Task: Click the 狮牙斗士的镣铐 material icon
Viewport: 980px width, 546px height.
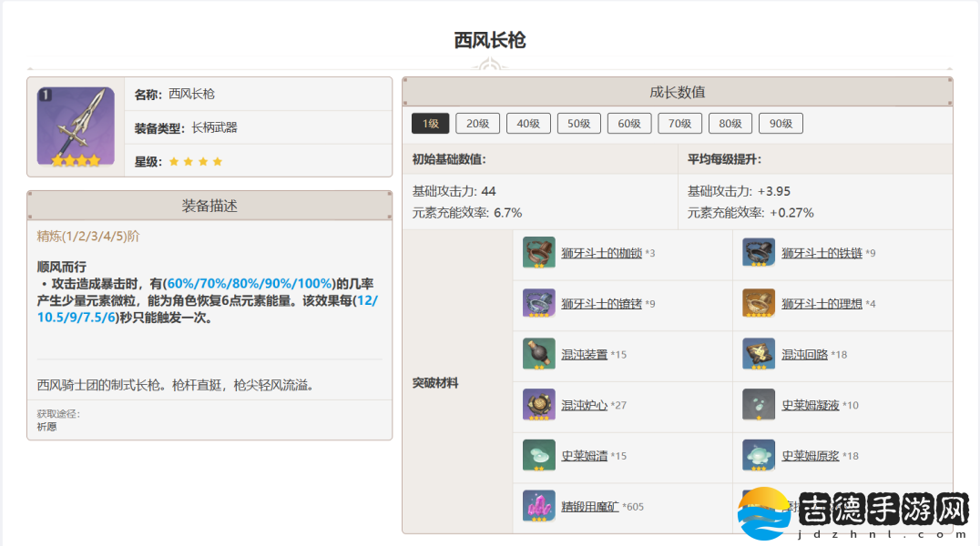Action: (x=539, y=304)
